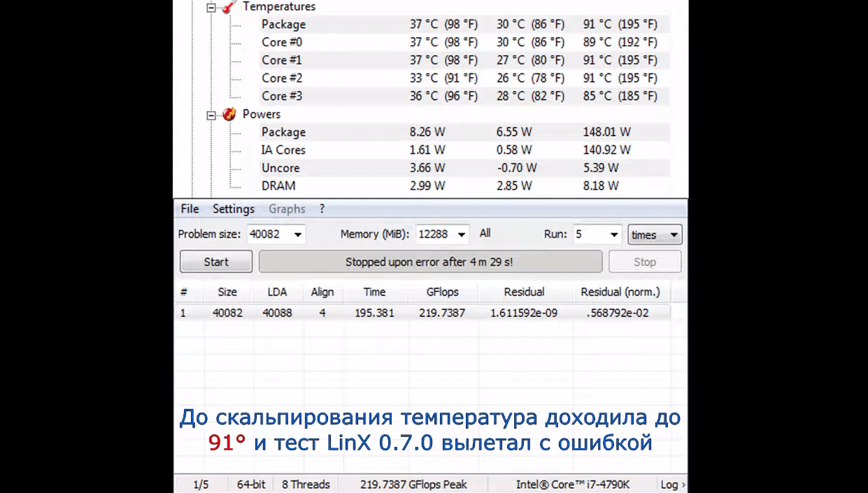Open the Run count dropdown

point(613,235)
